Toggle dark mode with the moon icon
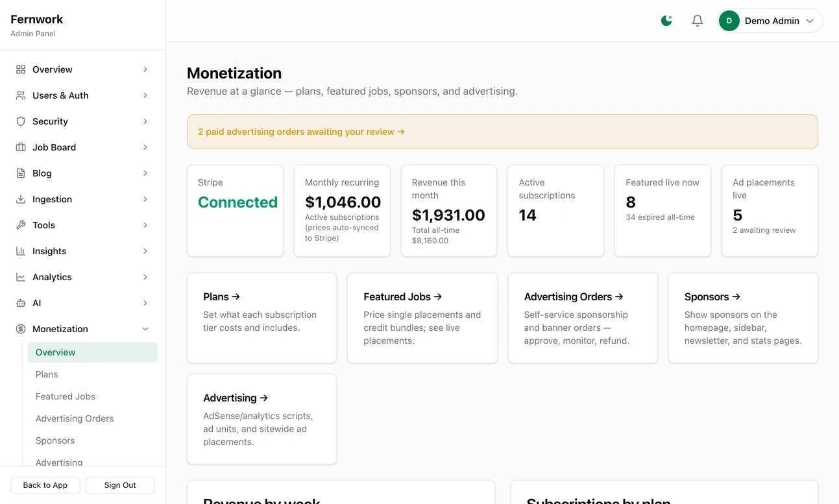This screenshot has width=839, height=504. pyautogui.click(x=666, y=21)
